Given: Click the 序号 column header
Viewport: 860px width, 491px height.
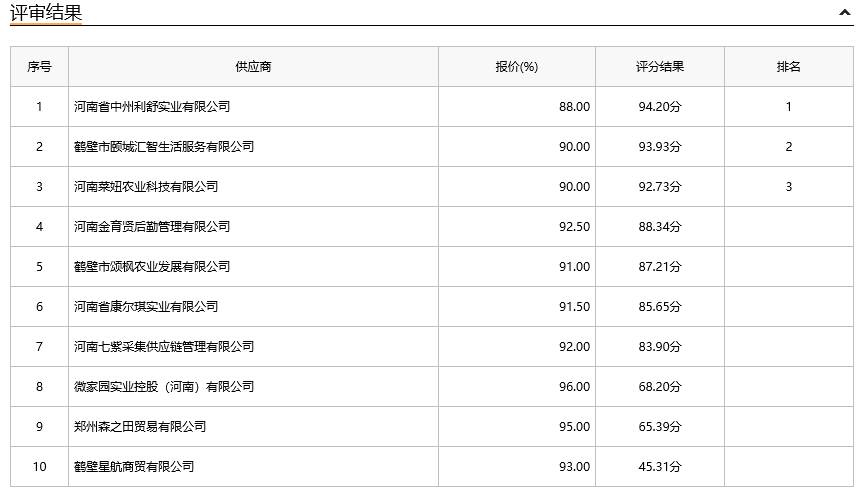Looking at the screenshot, I should click(39, 67).
